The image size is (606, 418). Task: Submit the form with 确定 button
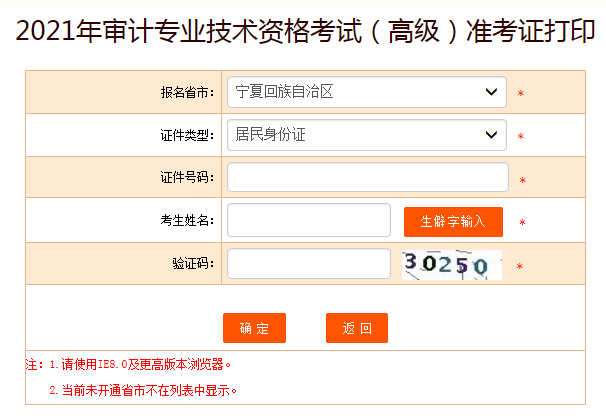pyautogui.click(x=254, y=328)
